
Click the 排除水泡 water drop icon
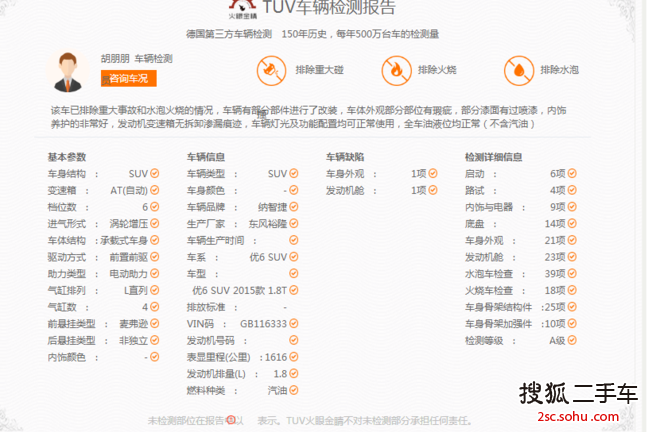coord(519,71)
